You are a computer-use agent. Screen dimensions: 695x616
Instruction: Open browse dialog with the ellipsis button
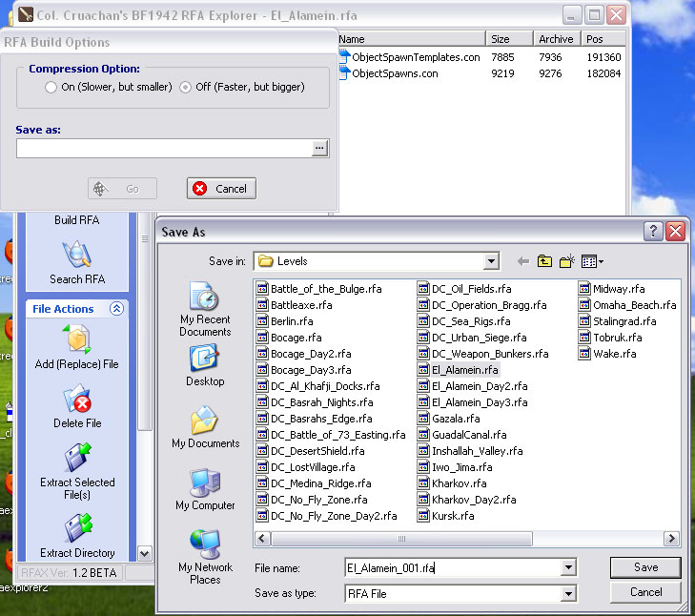pos(319,148)
